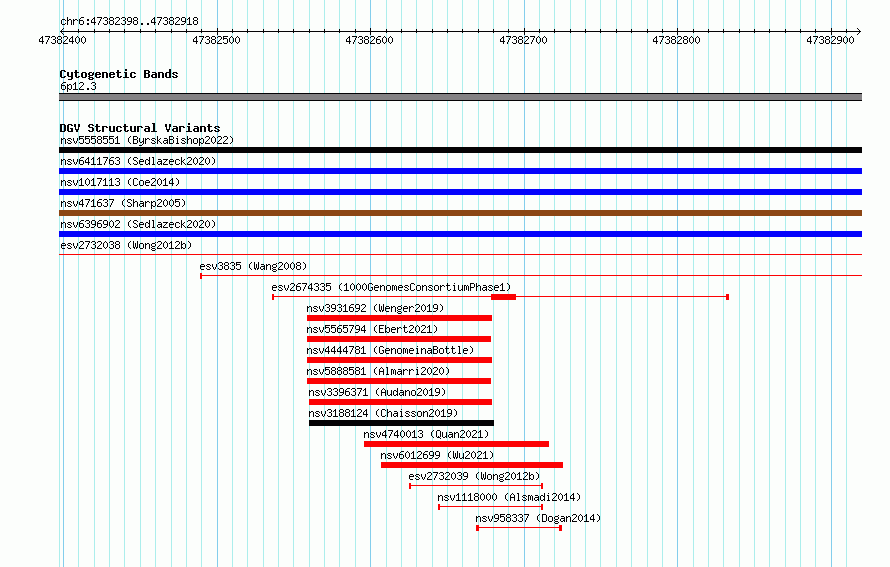
Task: Click the red bar under nsv5888581
Action: (399, 381)
